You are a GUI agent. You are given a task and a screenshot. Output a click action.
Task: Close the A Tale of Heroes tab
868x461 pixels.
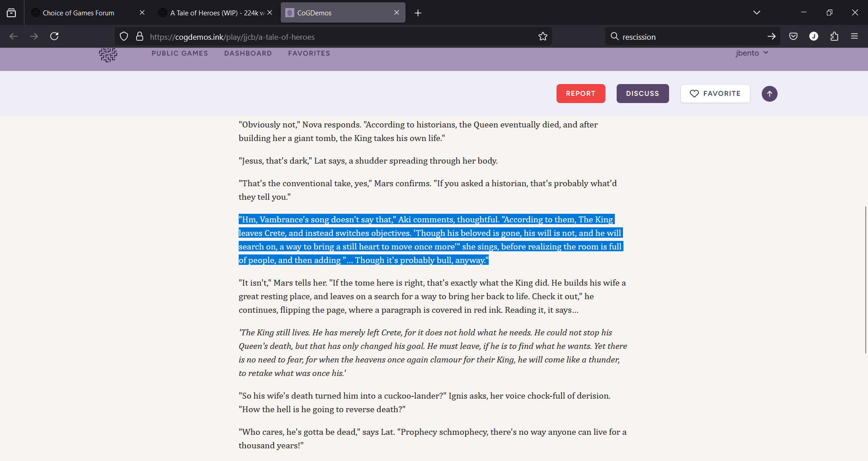(x=270, y=13)
